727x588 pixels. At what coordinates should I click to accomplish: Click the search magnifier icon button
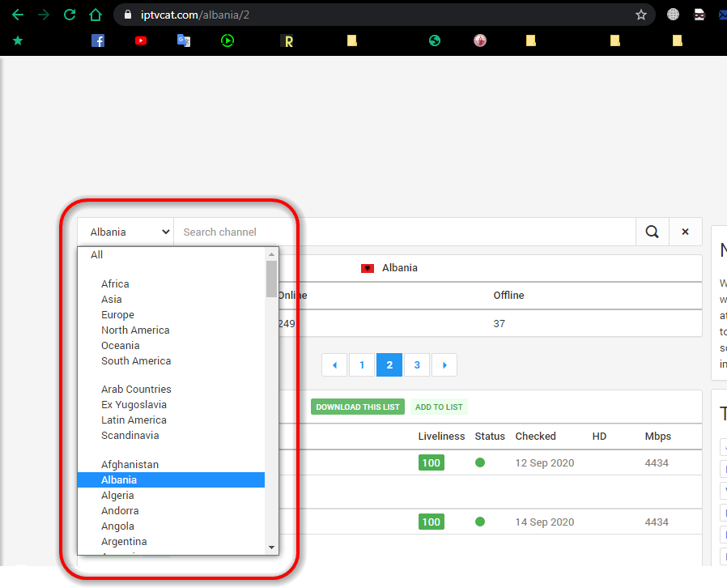pos(652,232)
